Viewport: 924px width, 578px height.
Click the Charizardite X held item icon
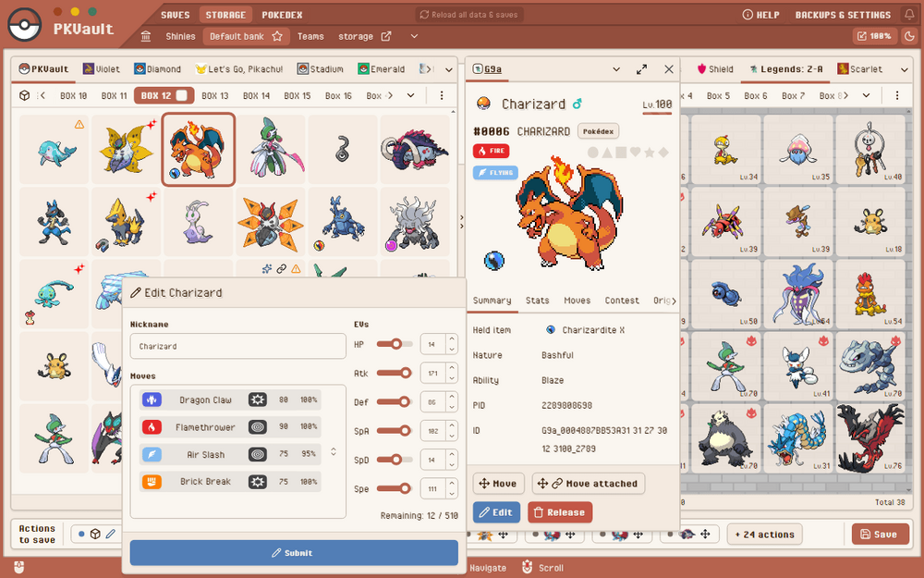[551, 330]
